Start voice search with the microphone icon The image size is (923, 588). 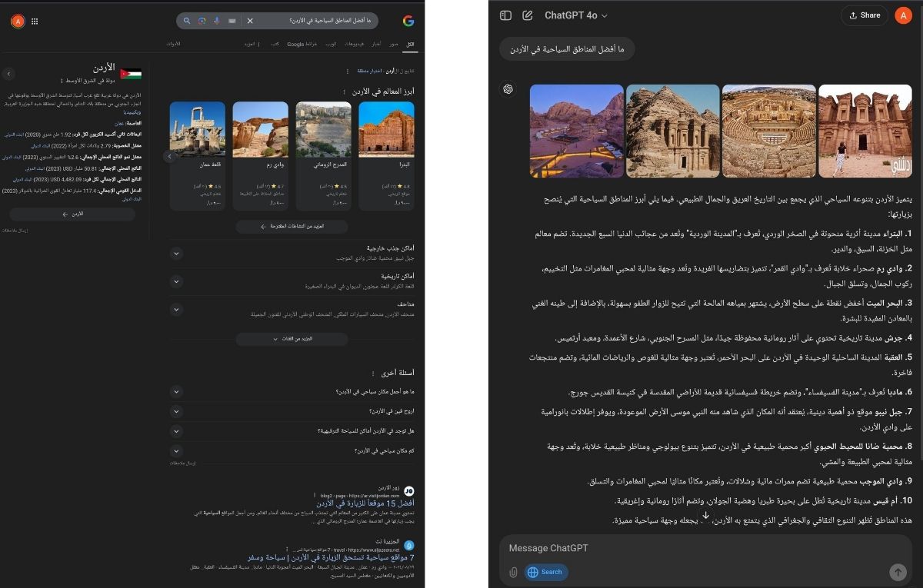point(218,21)
